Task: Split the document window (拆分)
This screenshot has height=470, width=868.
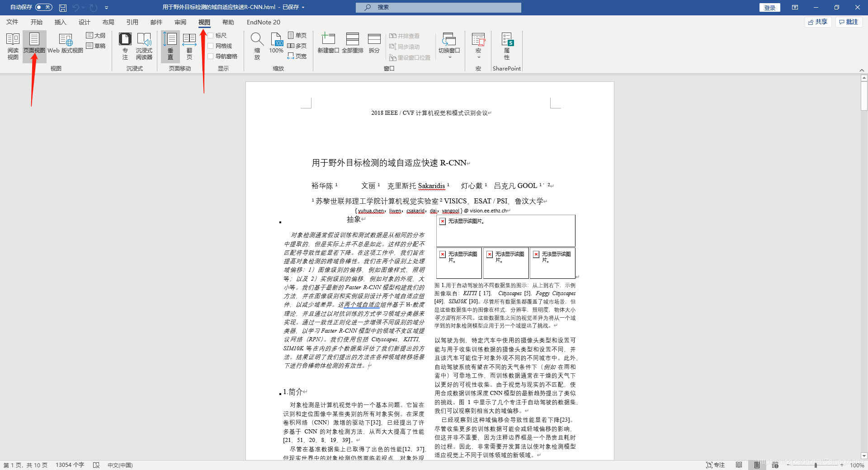Action: [x=374, y=43]
